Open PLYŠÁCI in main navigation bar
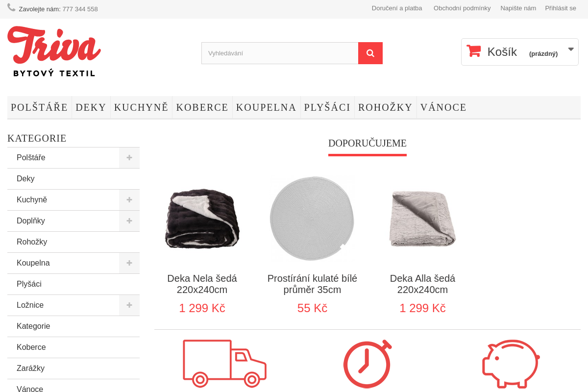 point(327,107)
